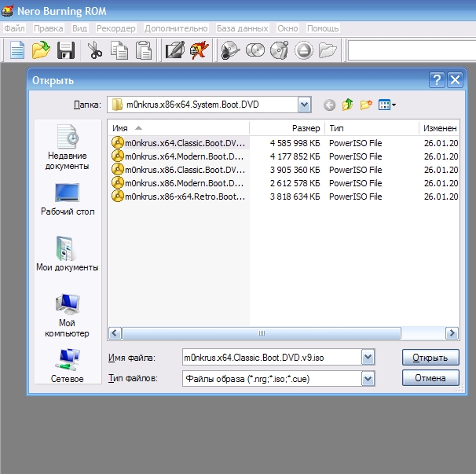Open the Вид menu

point(79,28)
